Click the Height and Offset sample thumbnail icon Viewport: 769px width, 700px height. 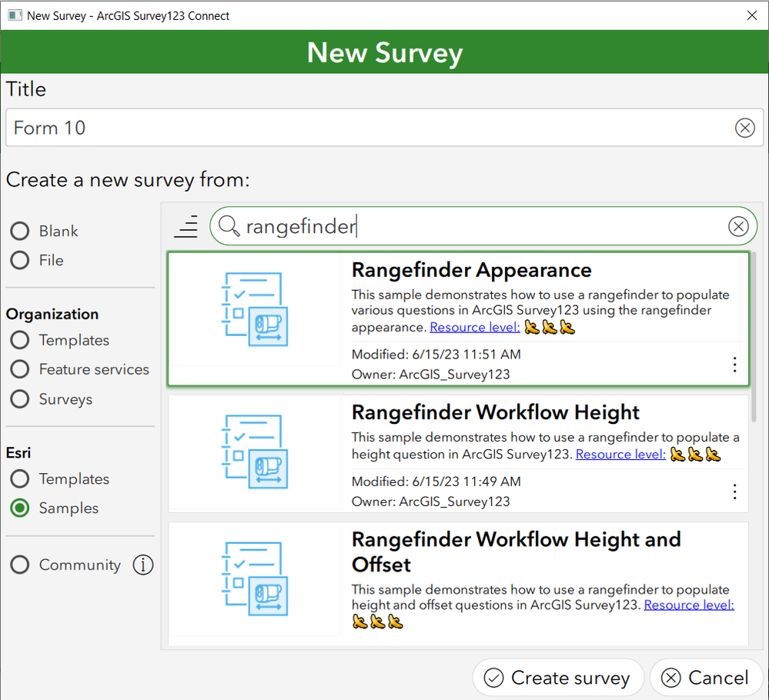255,579
